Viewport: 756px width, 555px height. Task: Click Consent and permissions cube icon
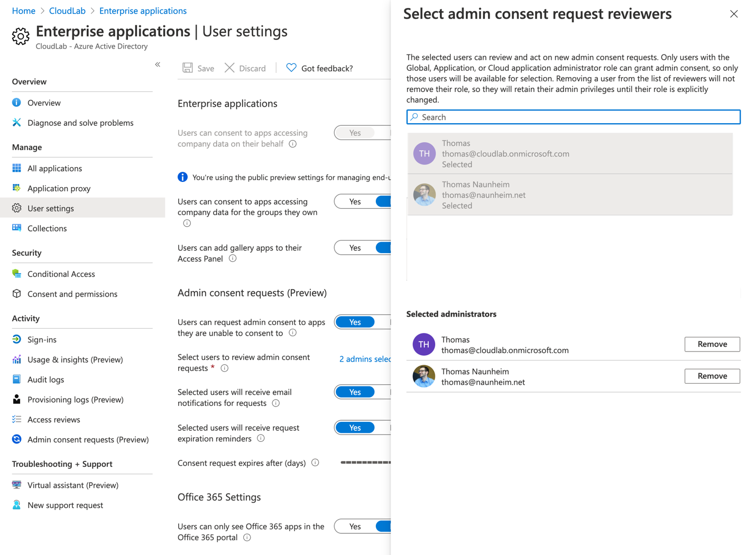[16, 294]
